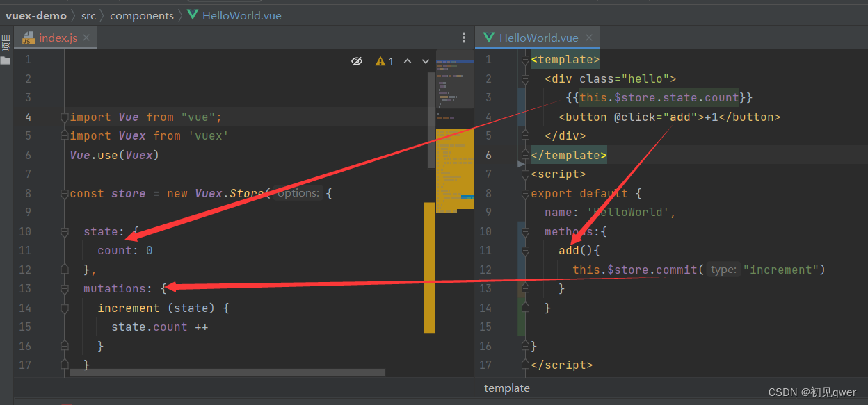The width and height of the screenshot is (868, 405).
Task: Collapse the script tag at HelloWorld.vue line 7
Action: pos(525,174)
